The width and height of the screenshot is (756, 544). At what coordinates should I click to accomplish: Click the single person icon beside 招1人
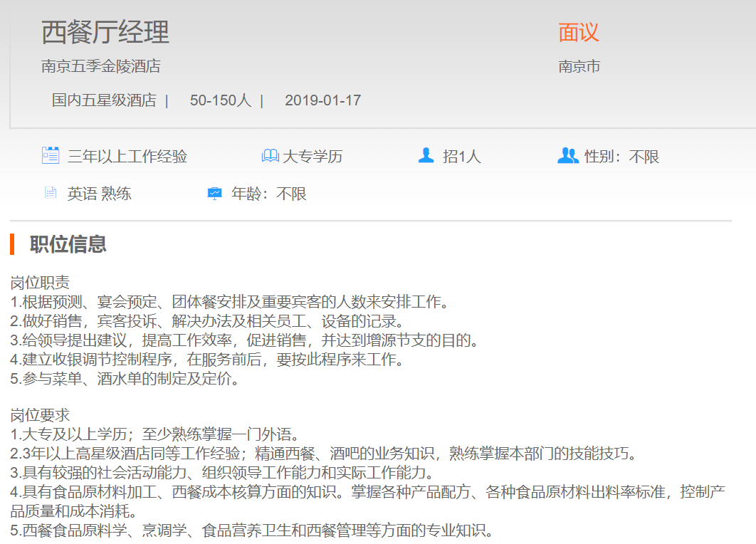[426, 155]
